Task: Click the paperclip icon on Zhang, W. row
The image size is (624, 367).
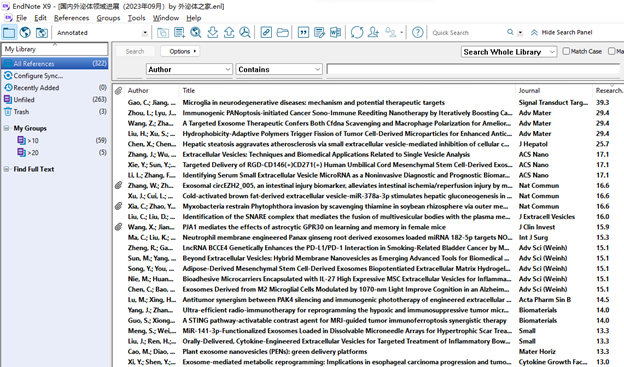Action: [119, 185]
